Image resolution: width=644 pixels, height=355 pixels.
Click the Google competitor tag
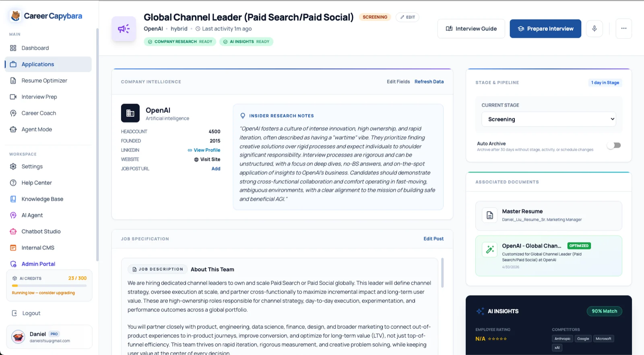point(583,339)
